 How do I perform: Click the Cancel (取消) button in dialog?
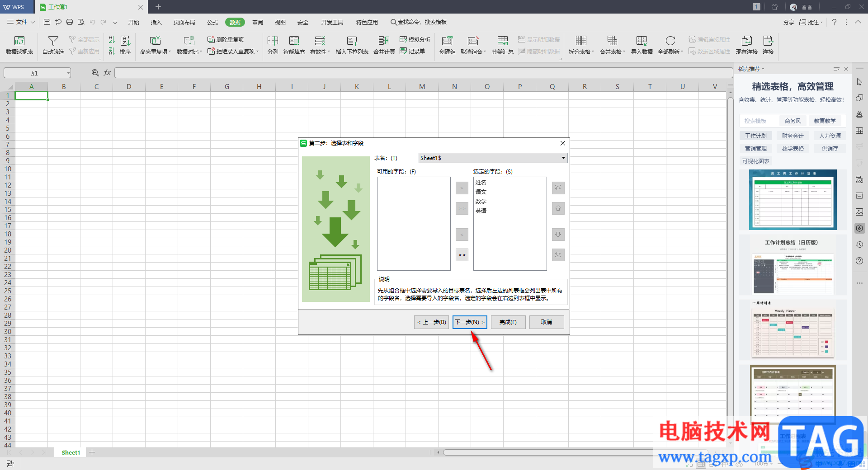tap(547, 322)
